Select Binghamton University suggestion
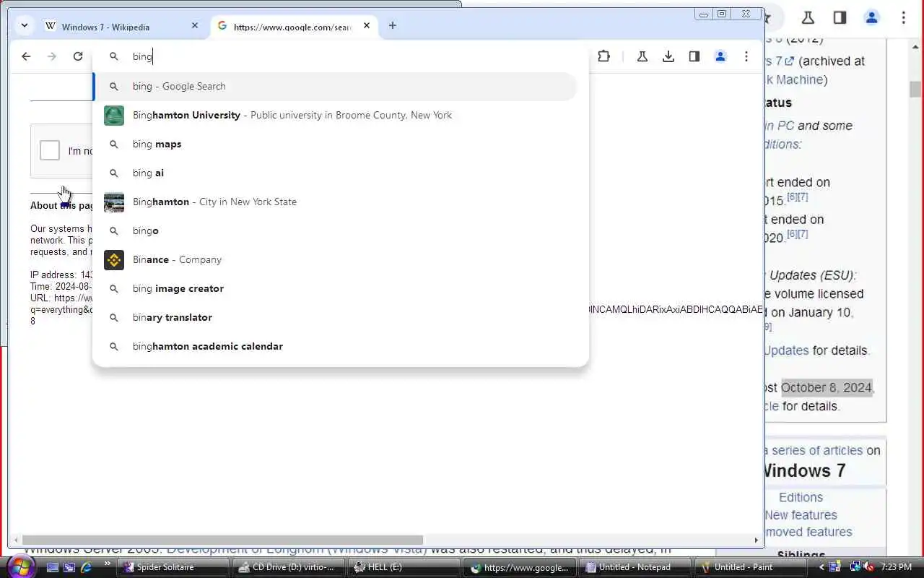924x578 pixels. click(336, 115)
